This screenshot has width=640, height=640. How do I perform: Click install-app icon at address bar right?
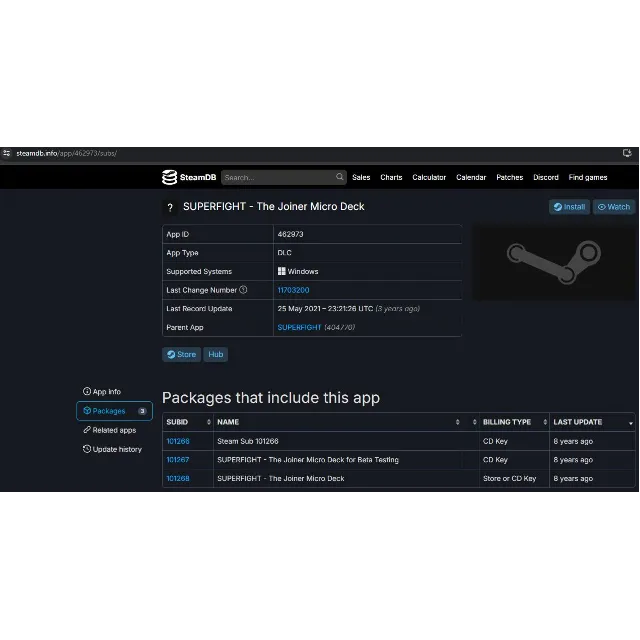627,153
